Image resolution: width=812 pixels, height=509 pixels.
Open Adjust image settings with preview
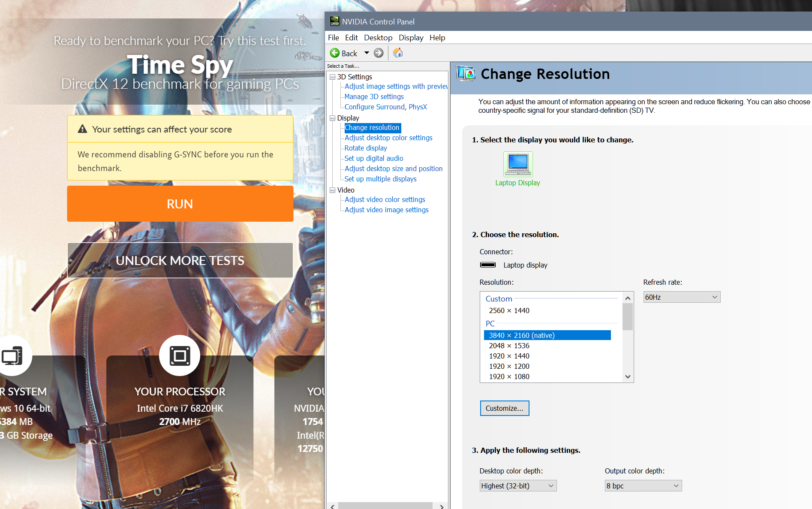396,86
